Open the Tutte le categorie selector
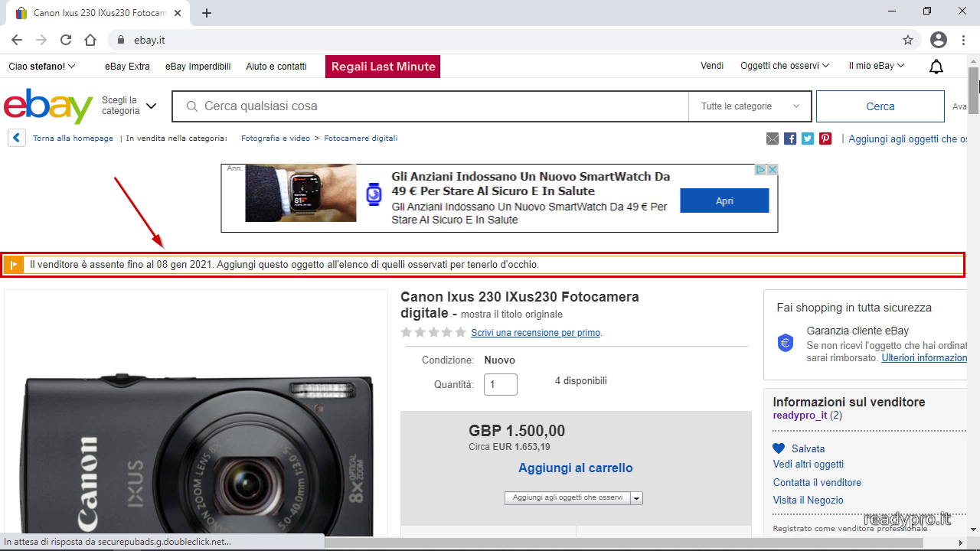 [x=750, y=106]
